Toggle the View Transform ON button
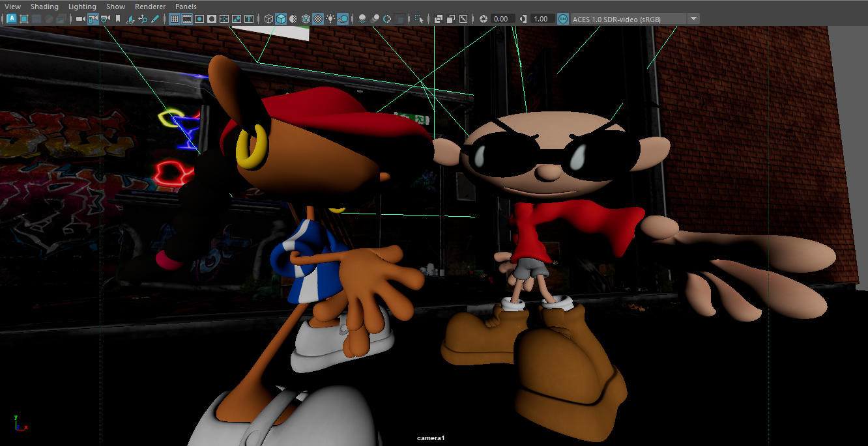The width and height of the screenshot is (868, 446). (x=563, y=19)
